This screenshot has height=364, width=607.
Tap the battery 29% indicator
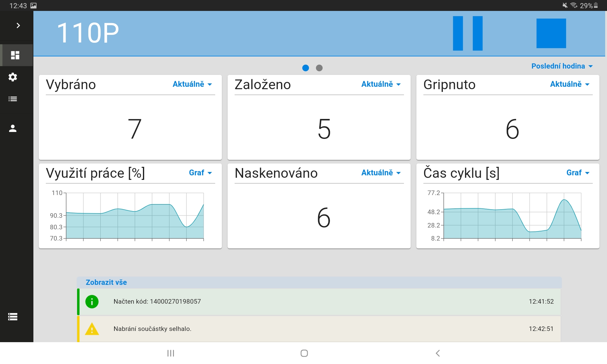point(589,5)
